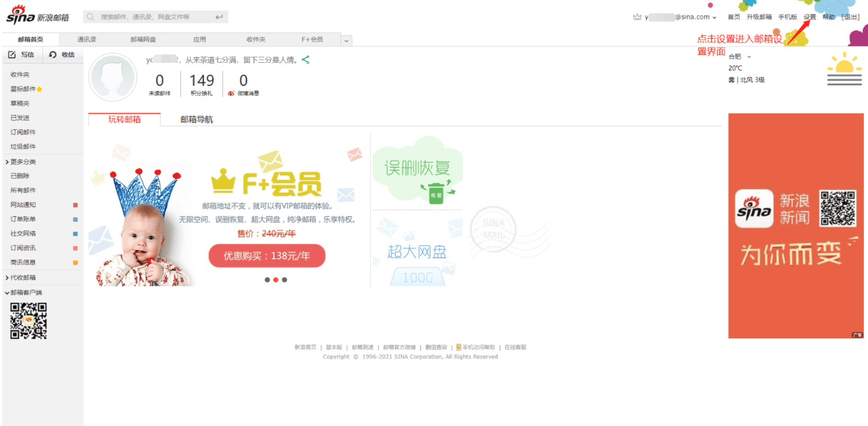Image resolution: width=868 pixels, height=426 pixels.
Task: Click the blue square beside 订单账单
Action: click(76, 220)
